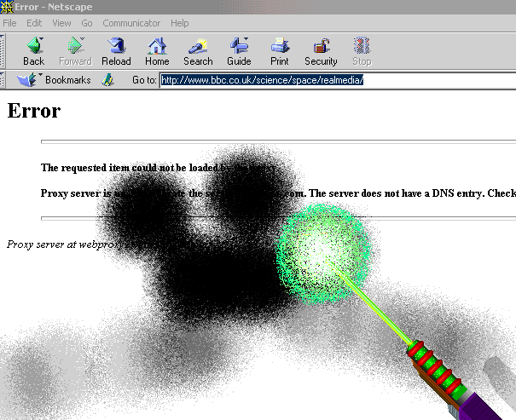The image size is (516, 420).
Task: Expand the Back button history arrow
Action: point(42,39)
